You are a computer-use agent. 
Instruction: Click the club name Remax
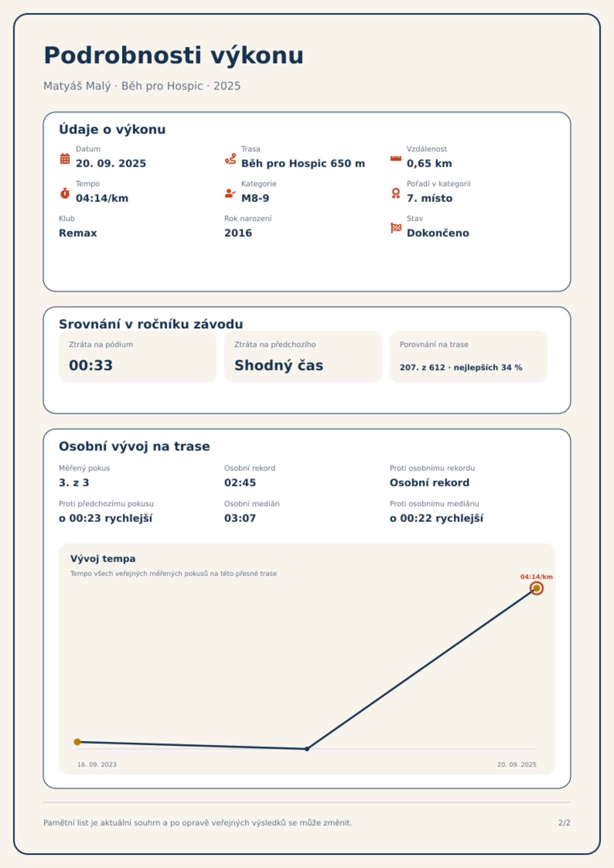(x=78, y=233)
